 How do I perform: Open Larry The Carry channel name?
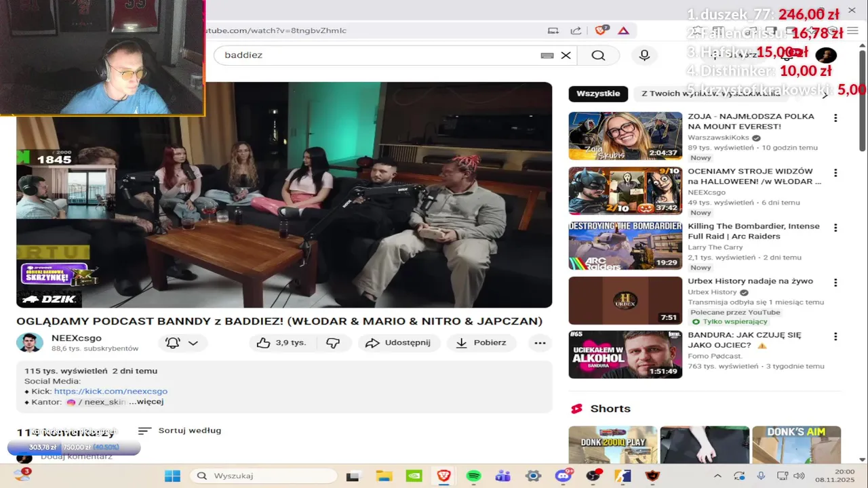pos(715,247)
